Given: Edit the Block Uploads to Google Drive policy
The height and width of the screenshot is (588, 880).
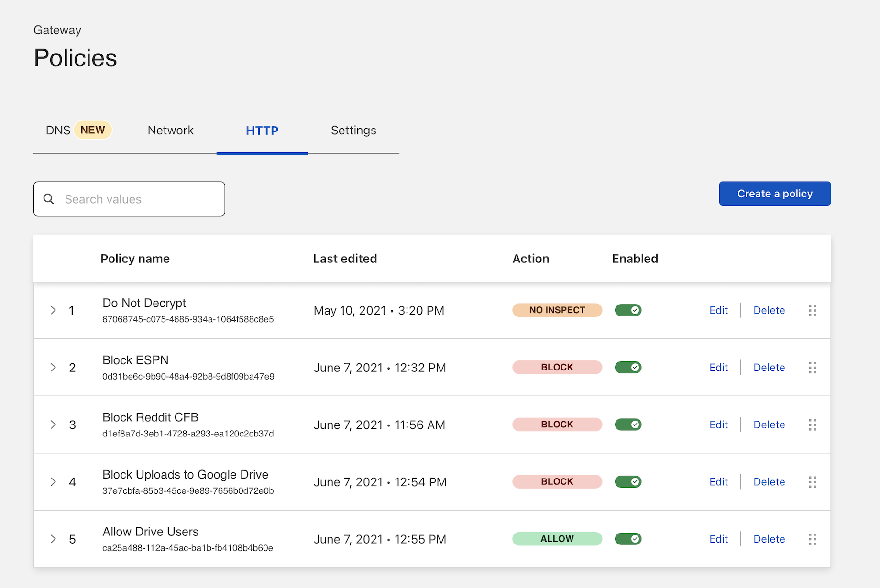Looking at the screenshot, I should 718,482.
